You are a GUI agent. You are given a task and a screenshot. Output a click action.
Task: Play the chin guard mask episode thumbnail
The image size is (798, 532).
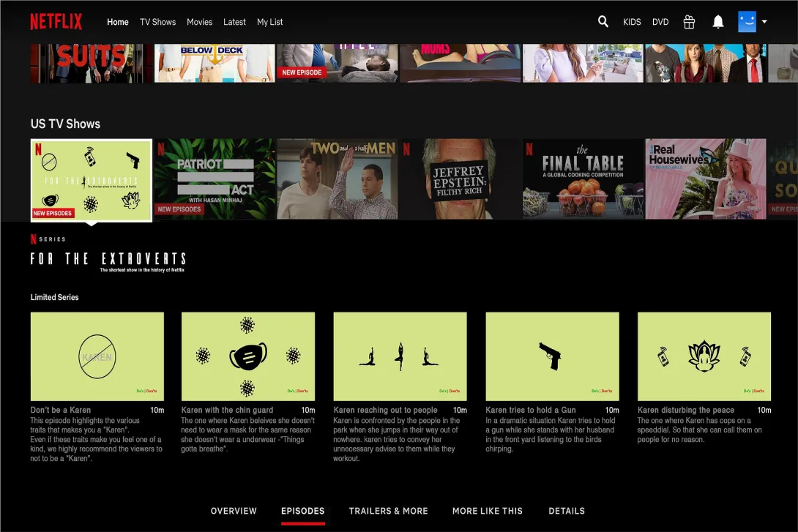coord(248,356)
